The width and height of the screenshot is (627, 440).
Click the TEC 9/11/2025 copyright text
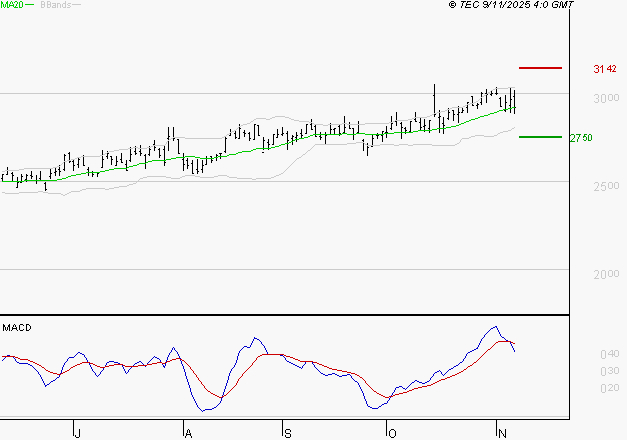pyautogui.click(x=511, y=5)
